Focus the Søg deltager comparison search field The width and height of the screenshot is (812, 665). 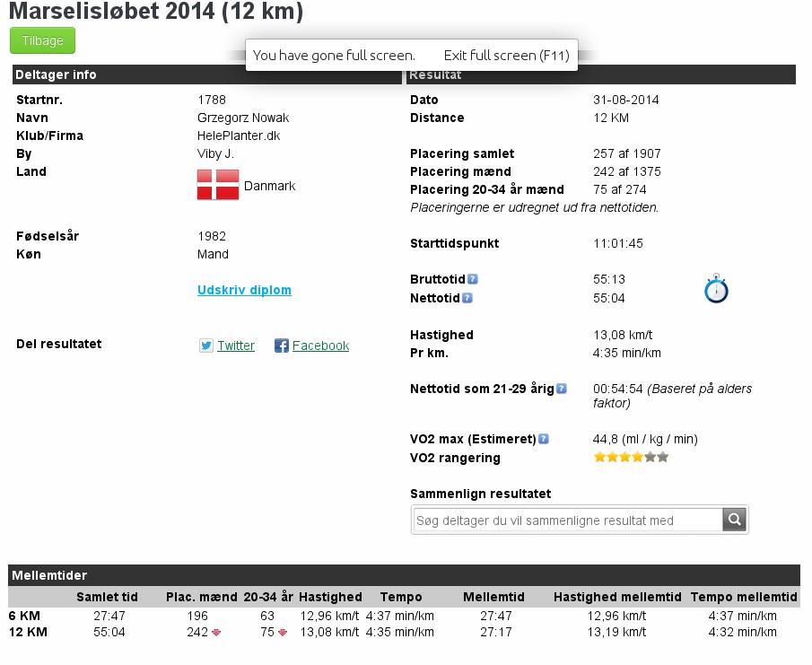[568, 521]
